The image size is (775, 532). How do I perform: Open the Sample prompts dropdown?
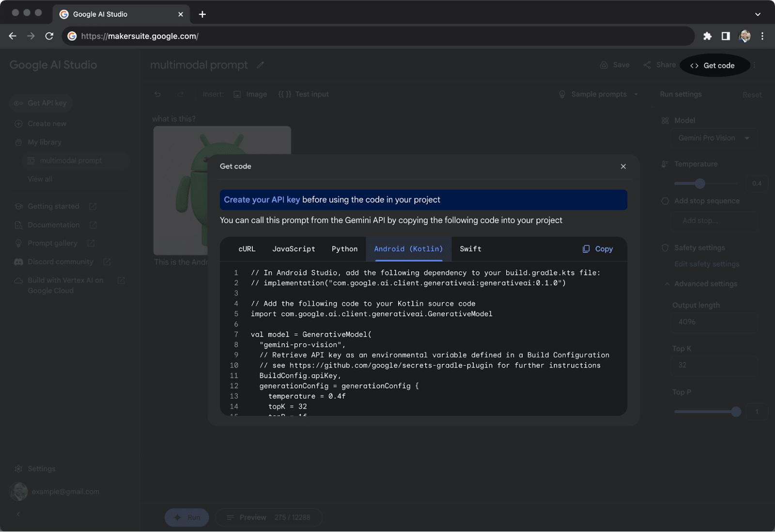598,94
